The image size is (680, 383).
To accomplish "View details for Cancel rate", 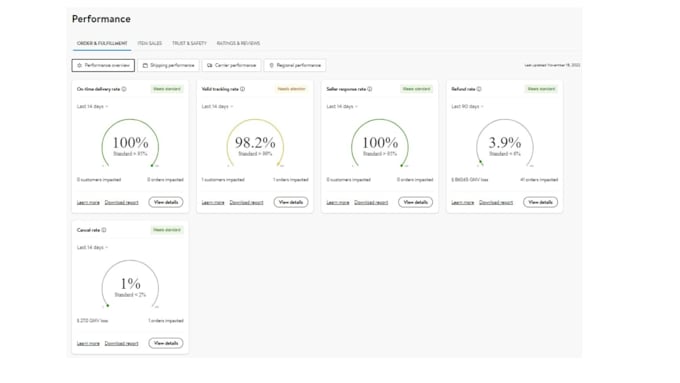I will [166, 343].
